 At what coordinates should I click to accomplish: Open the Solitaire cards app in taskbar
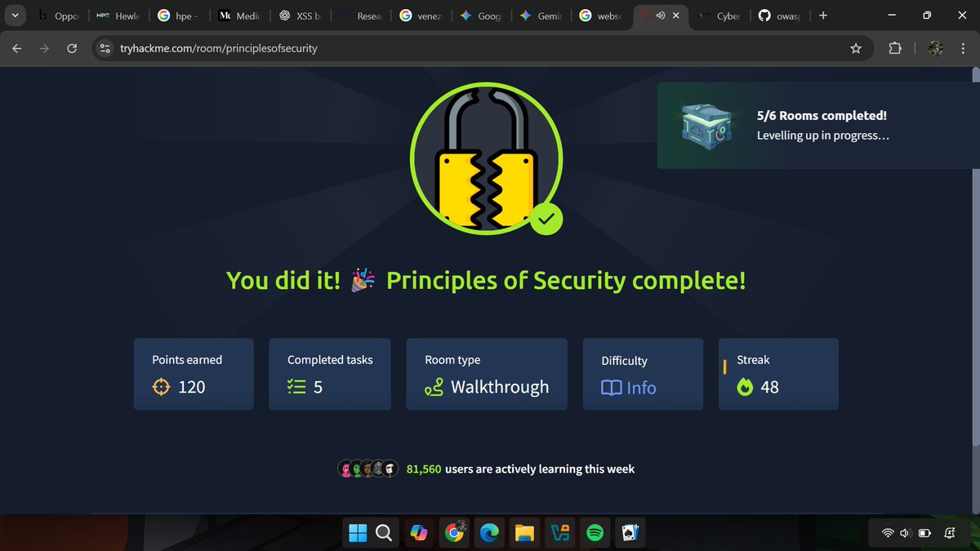(630, 533)
